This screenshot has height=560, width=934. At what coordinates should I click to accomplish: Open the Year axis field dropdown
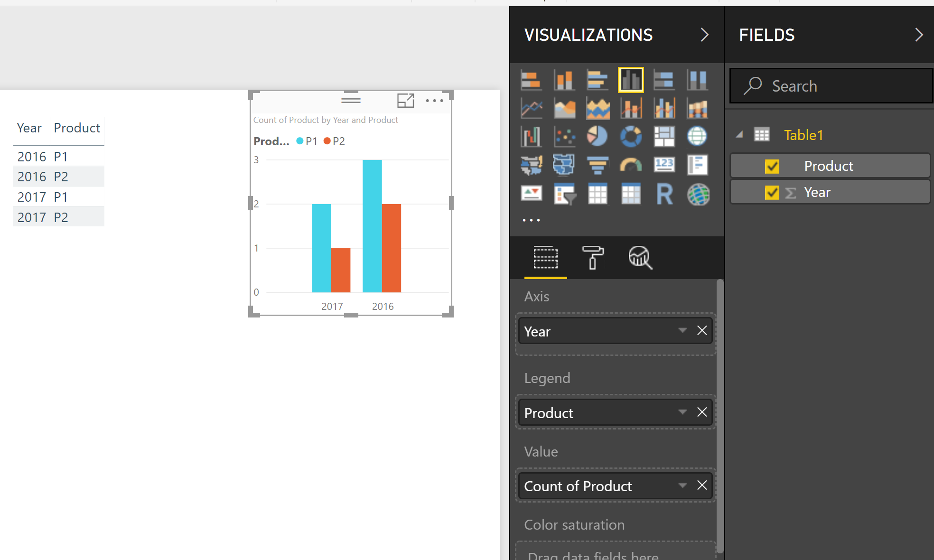(x=682, y=331)
